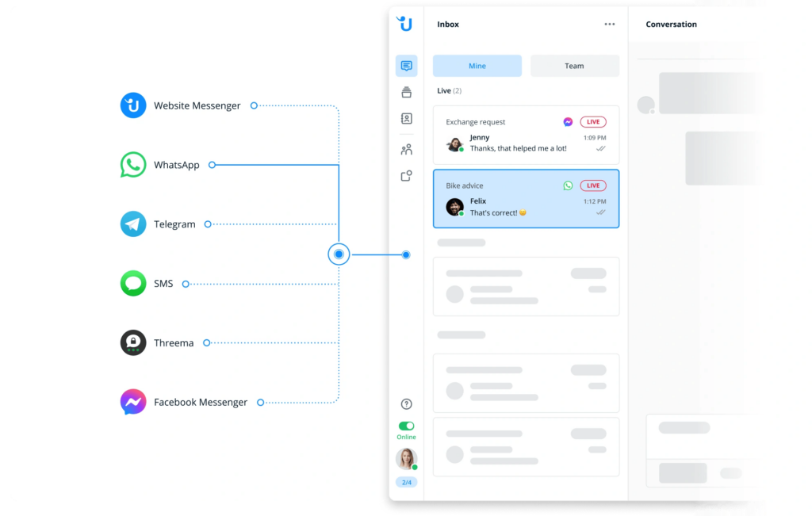Screen dimensions: 812x516
Task: Switch to the Mine tab
Action: [477, 66]
